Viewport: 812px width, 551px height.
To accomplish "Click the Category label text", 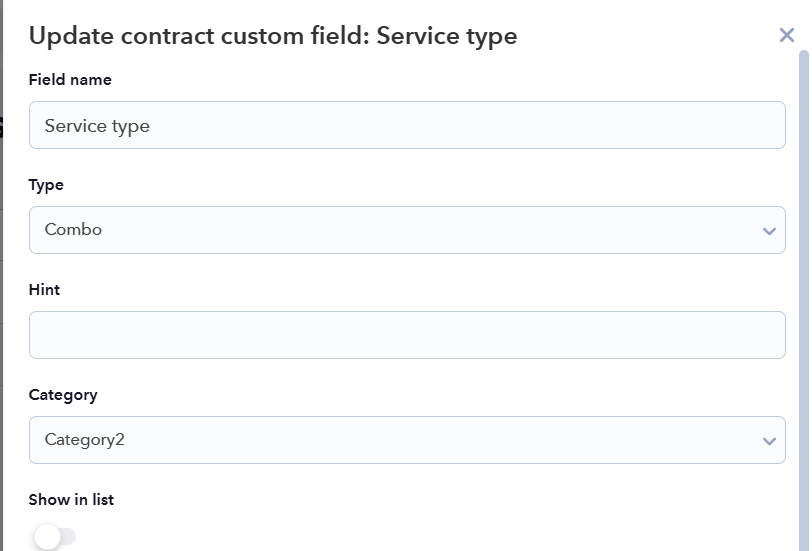I will 63,395.
